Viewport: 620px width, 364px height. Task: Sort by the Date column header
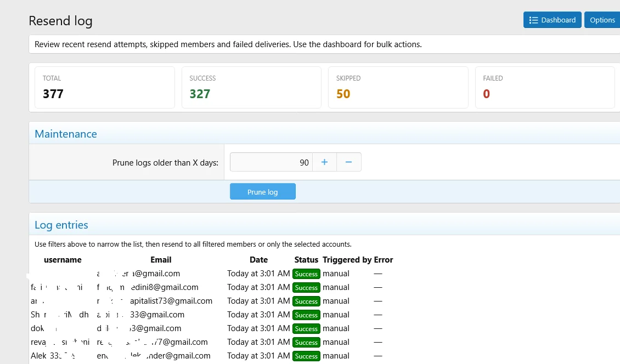point(258,260)
